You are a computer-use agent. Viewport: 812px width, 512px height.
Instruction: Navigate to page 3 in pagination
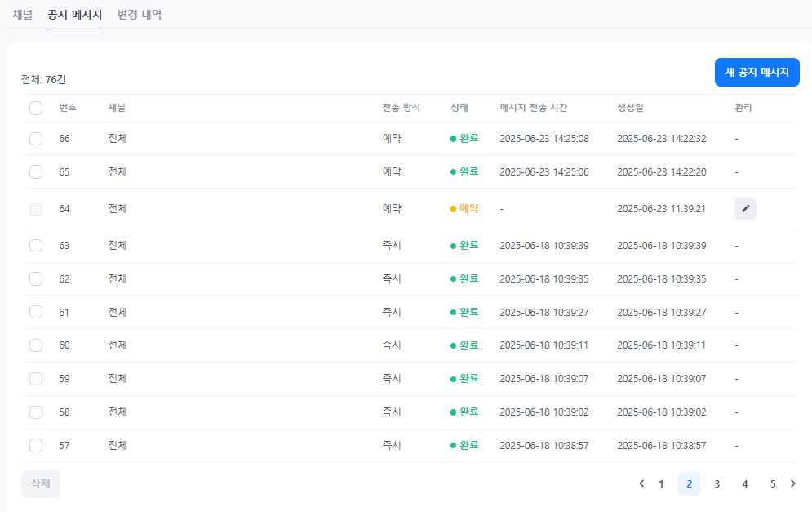click(x=717, y=483)
